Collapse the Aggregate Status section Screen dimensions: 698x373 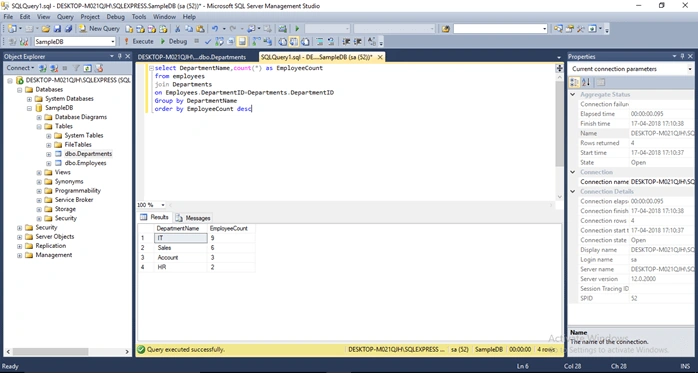[x=573, y=94]
